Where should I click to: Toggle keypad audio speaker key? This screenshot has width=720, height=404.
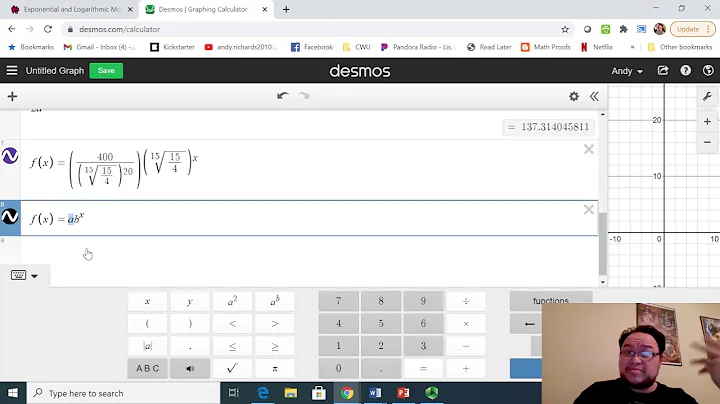[190, 368]
